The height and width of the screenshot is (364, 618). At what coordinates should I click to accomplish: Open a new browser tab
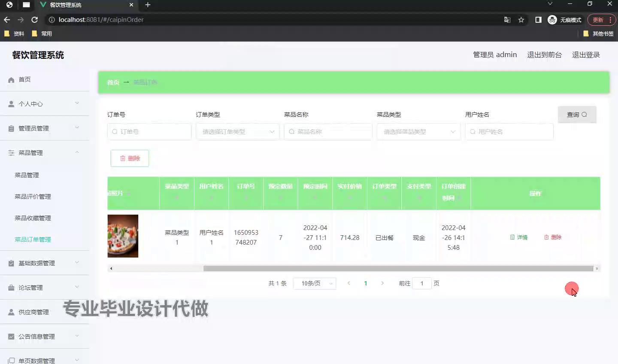click(148, 5)
